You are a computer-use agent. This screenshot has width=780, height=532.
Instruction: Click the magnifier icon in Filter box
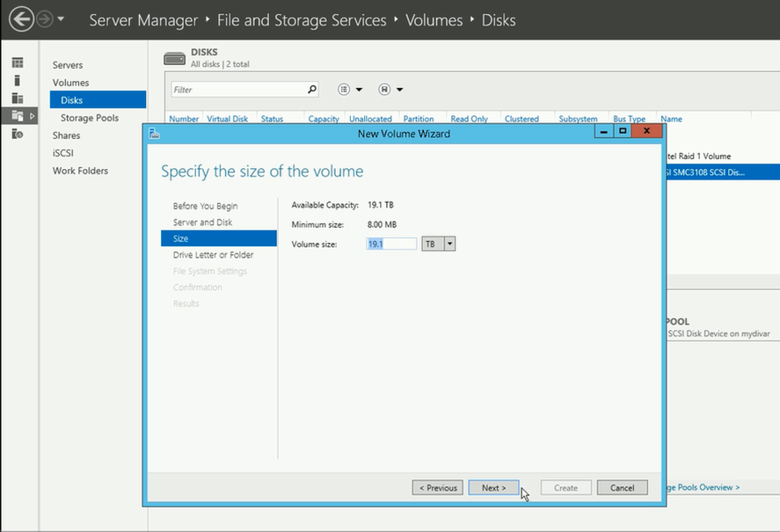coord(311,90)
